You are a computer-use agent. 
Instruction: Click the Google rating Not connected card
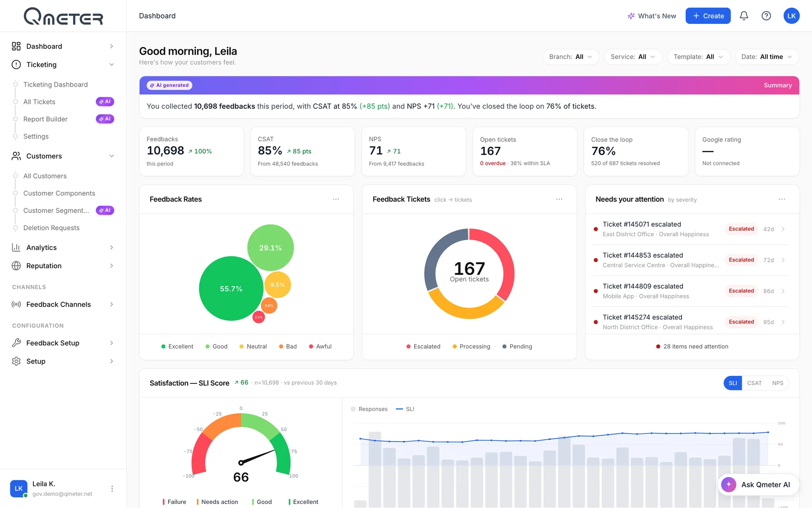pos(747,151)
